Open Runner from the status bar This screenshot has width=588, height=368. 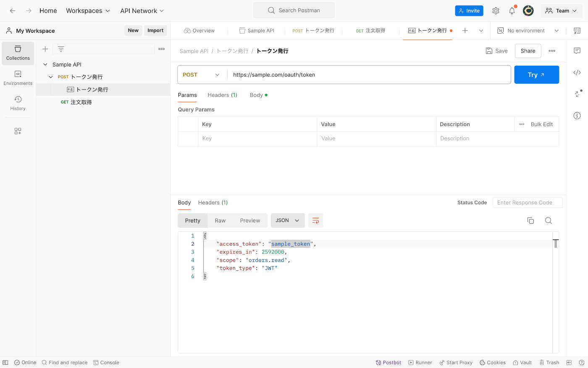(420, 363)
